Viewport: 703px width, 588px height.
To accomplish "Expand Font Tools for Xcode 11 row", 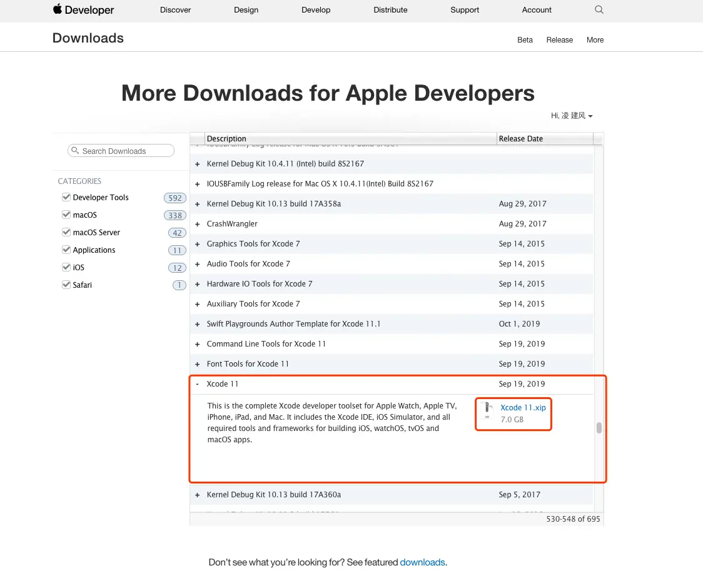I will 197,364.
